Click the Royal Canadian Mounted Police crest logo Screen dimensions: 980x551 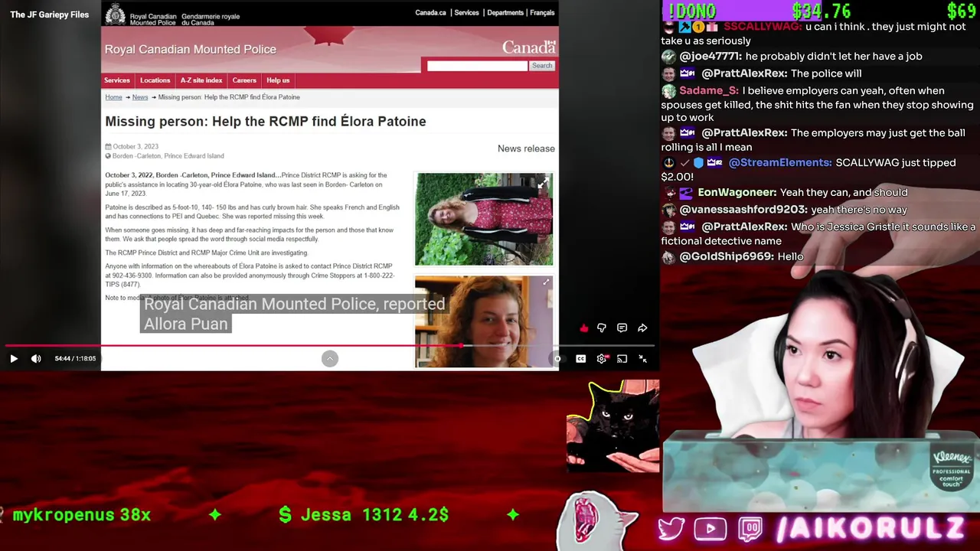(x=115, y=14)
